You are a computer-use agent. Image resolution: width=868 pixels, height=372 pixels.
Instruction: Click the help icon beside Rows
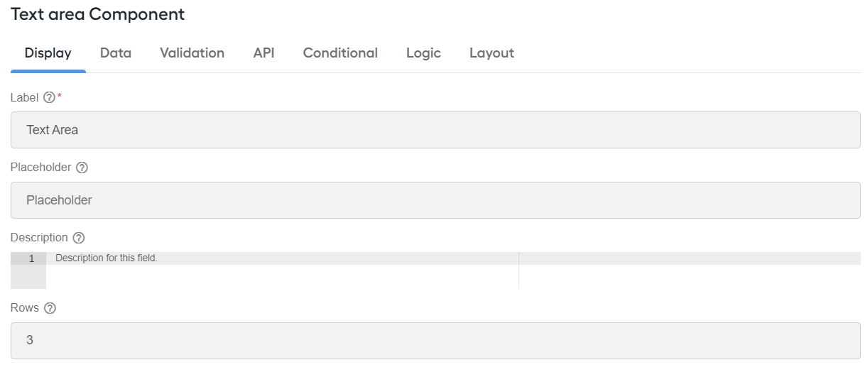coord(50,308)
